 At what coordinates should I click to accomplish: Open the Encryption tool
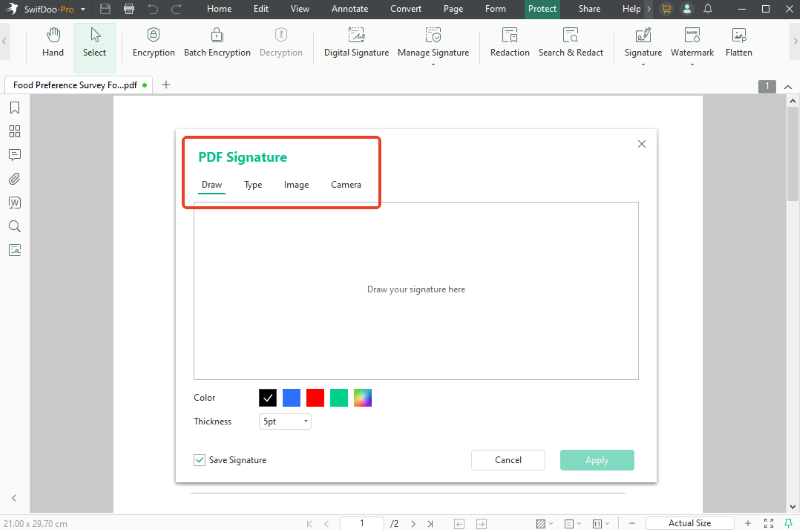tap(154, 43)
